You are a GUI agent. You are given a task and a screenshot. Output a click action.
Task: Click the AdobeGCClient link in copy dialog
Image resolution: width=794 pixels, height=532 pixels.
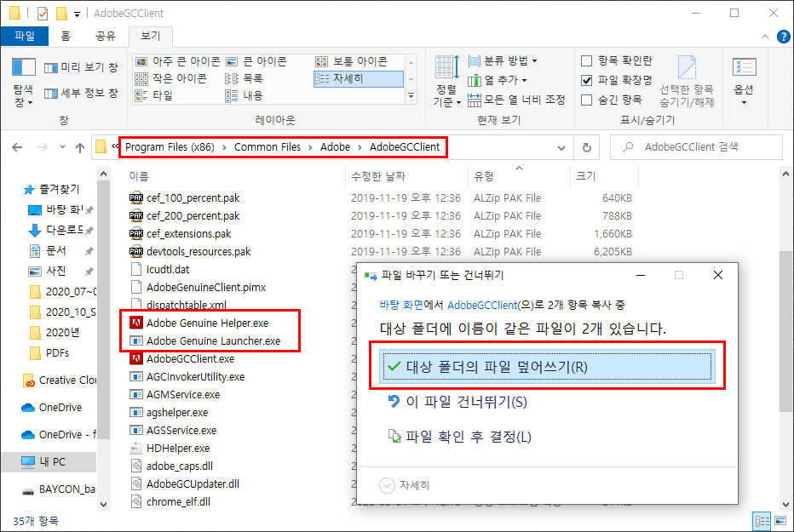482,306
